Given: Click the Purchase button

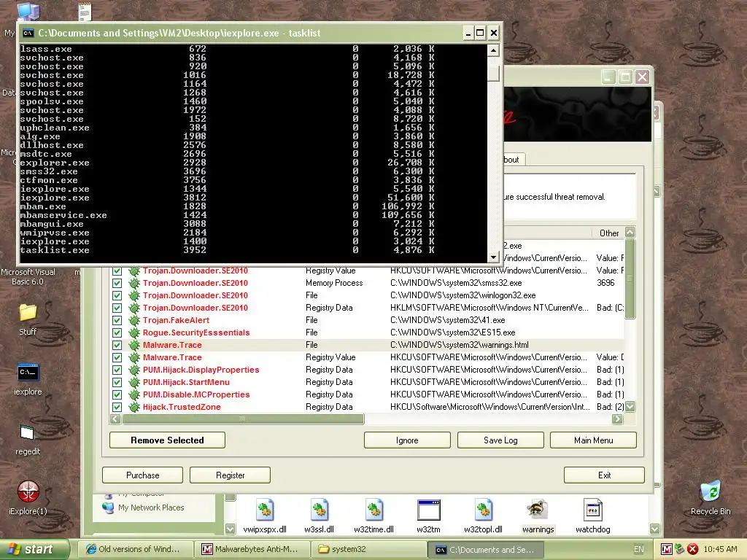Looking at the screenshot, I should click(142, 475).
